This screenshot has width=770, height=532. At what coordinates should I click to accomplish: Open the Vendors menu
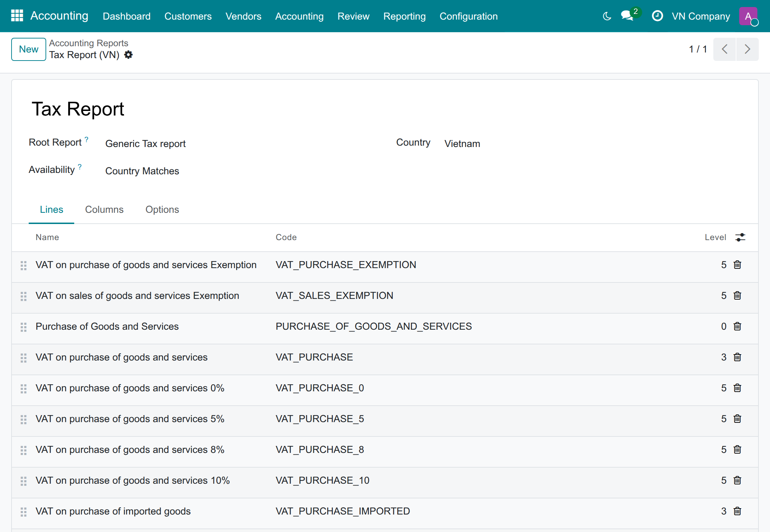tap(243, 16)
